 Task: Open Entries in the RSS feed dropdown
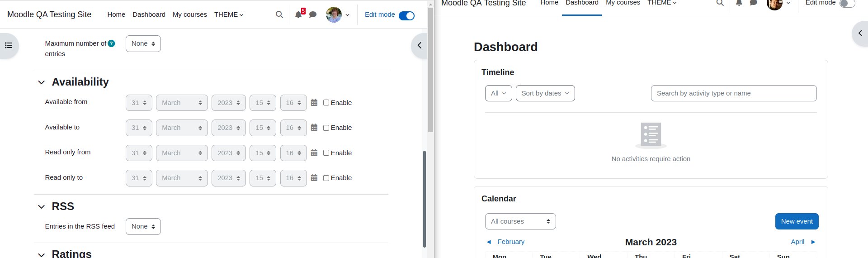point(143,226)
